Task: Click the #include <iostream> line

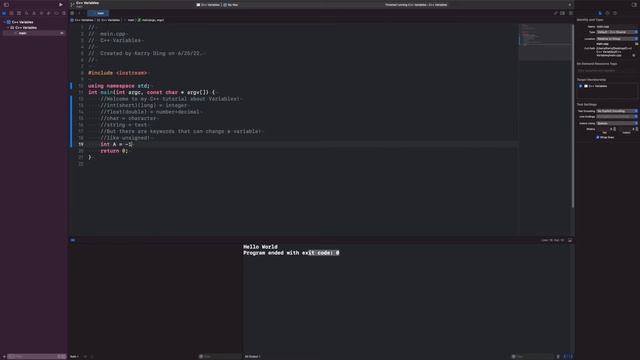Action: (x=118, y=73)
